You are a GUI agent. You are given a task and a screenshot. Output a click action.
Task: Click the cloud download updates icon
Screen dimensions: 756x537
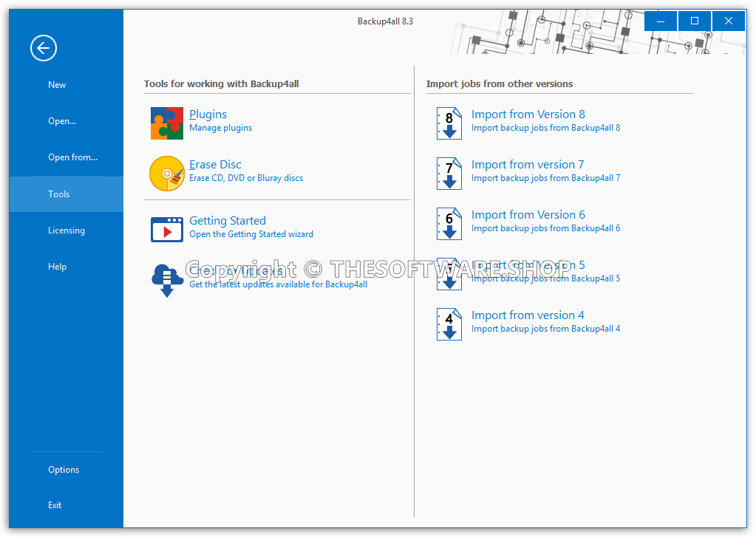[167, 280]
